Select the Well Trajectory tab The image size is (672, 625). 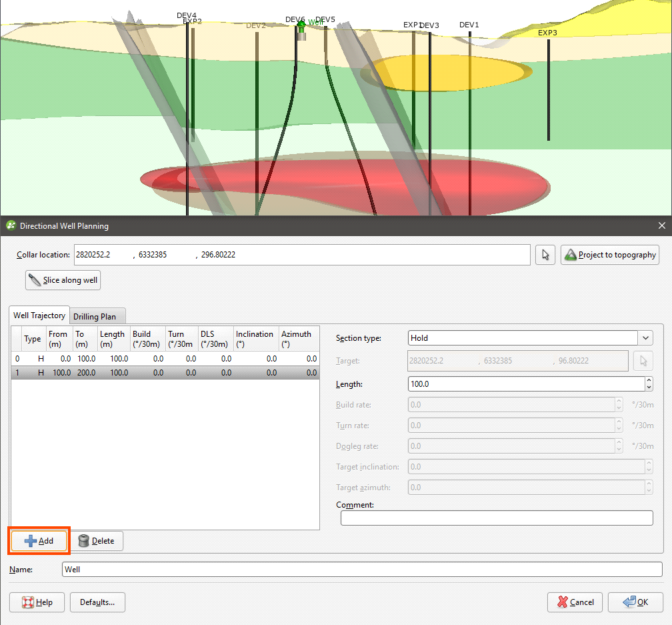[39, 316]
